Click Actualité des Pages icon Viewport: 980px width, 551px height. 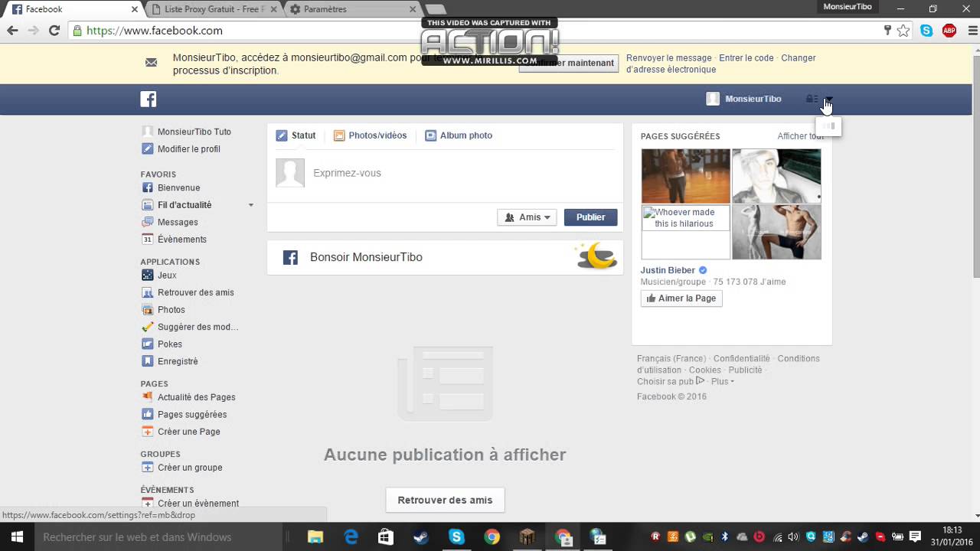tap(148, 397)
